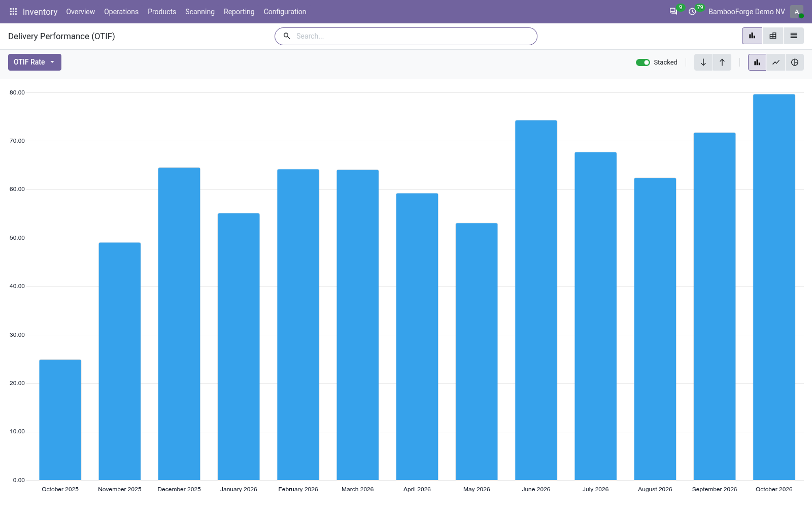
Task: Open the Products menu
Action: tap(162, 12)
